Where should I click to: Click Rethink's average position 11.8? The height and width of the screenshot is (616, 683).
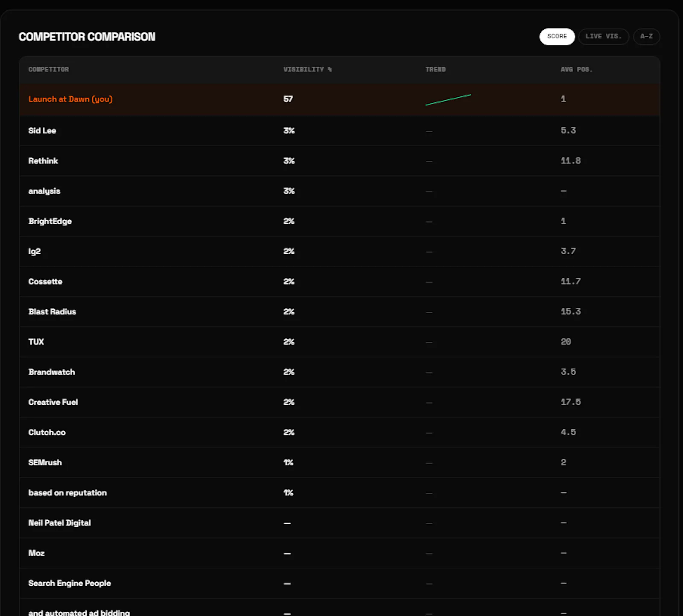coord(571,161)
